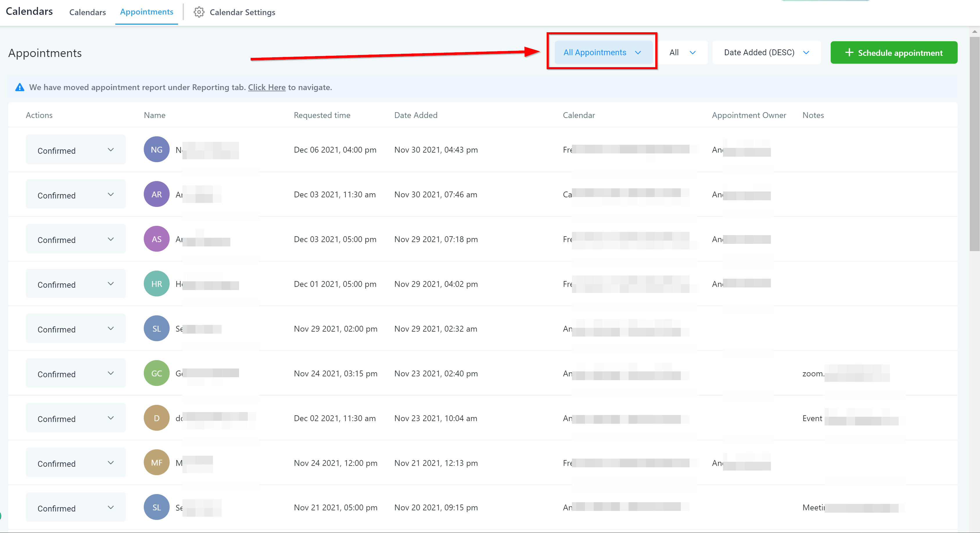Expand the Date Added (DESC) sort dropdown
The image size is (980, 533).
(766, 53)
